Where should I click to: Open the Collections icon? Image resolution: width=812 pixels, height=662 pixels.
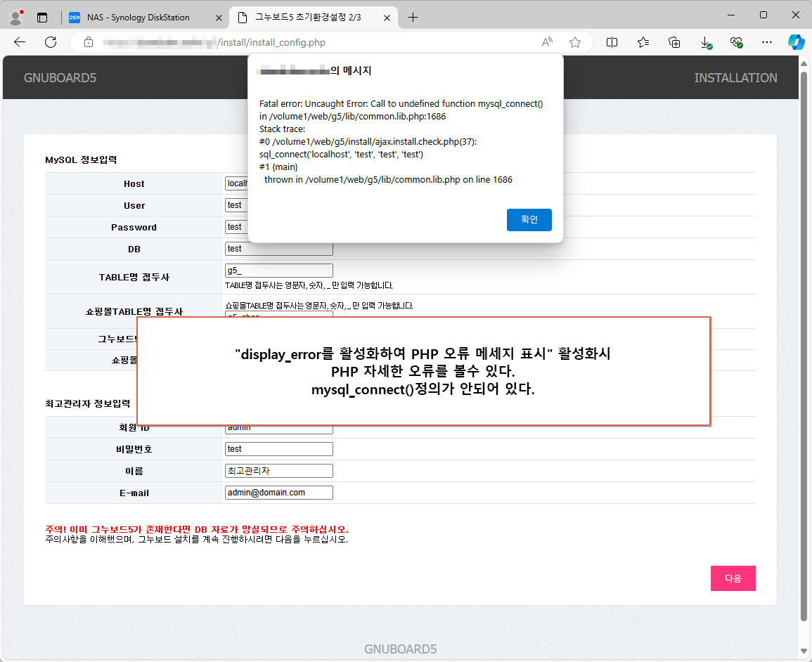674,42
